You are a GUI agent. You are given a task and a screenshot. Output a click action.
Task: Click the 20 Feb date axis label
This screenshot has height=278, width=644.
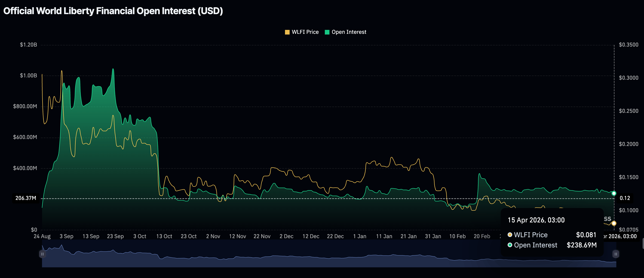coord(481,236)
